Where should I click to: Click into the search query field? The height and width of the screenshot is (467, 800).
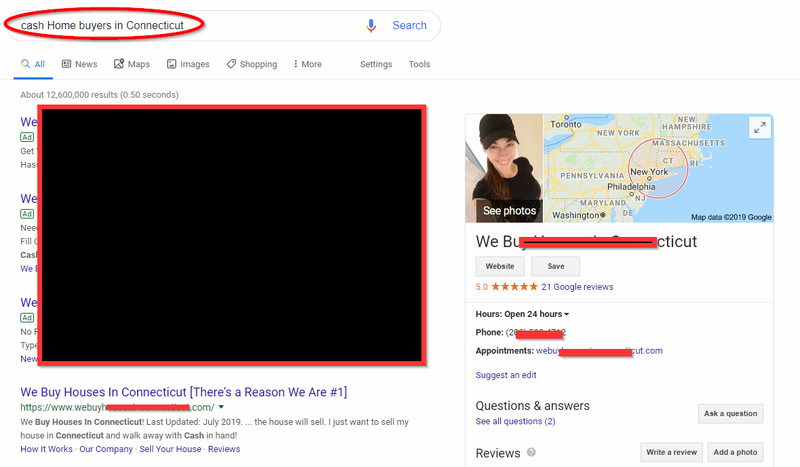coord(184,26)
